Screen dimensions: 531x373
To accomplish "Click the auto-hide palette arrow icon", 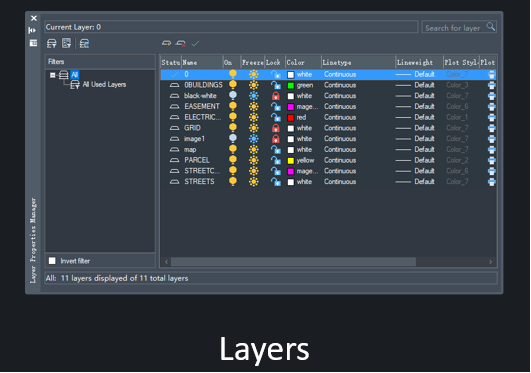I will [33, 30].
